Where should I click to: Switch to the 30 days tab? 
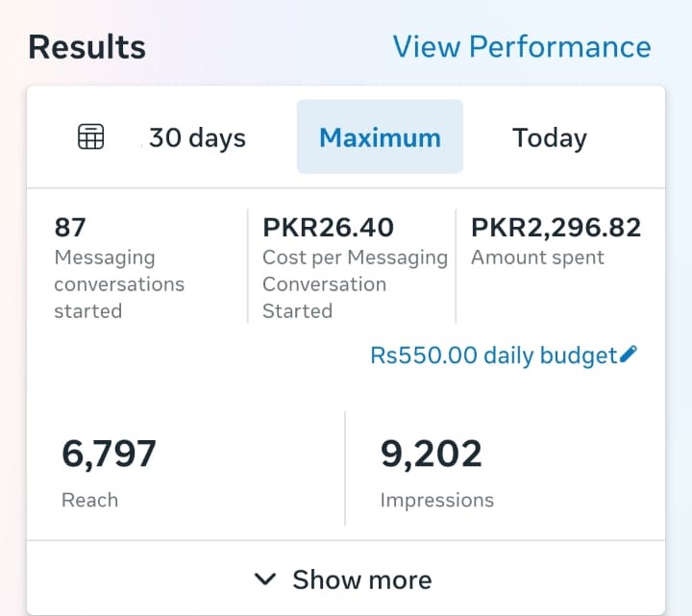pos(197,137)
